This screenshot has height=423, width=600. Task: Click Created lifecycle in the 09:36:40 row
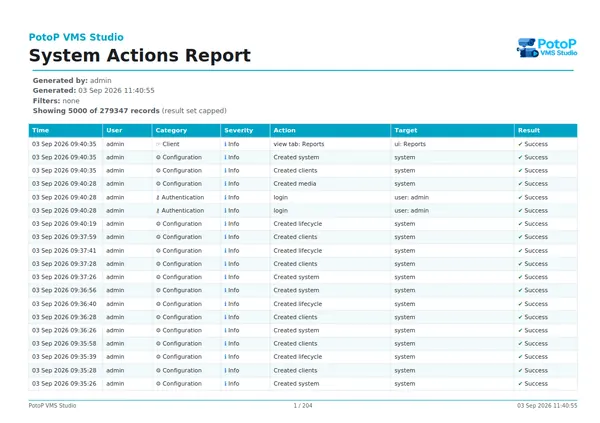click(x=298, y=304)
